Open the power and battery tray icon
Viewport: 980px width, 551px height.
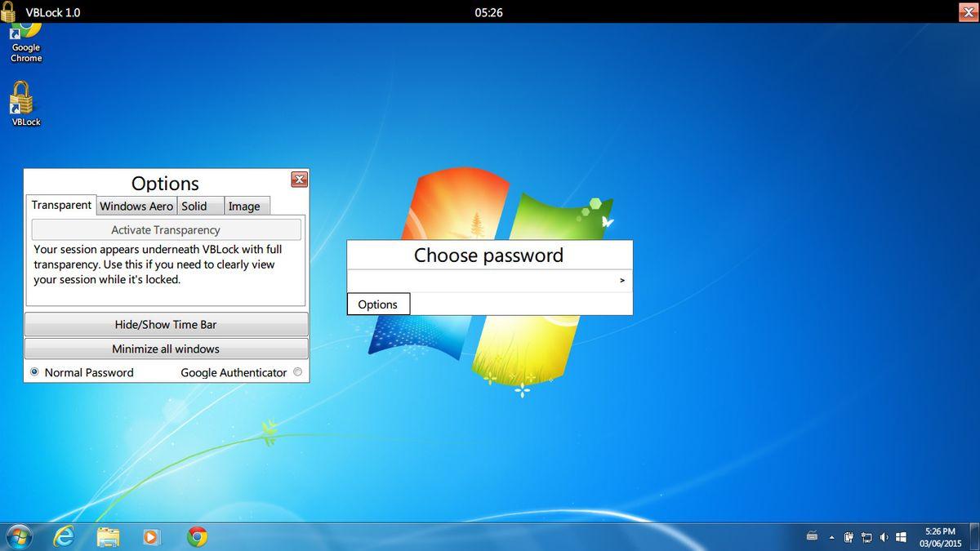849,537
